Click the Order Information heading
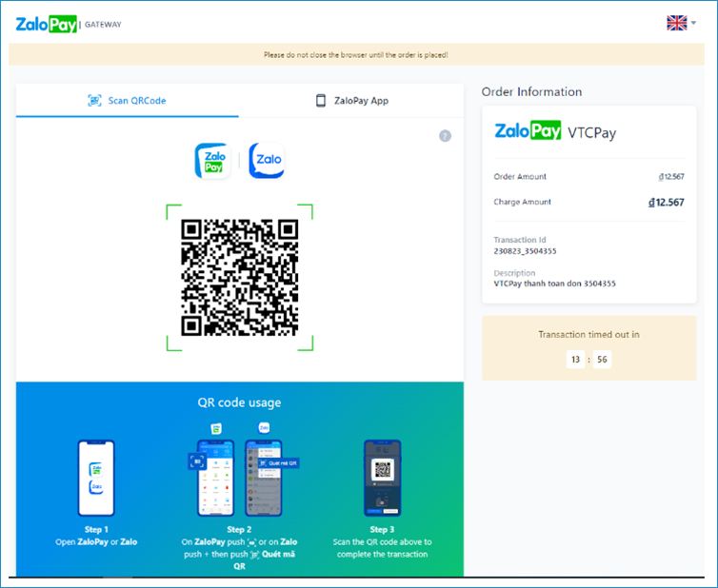Screen dimensions: 718x588 [x=531, y=92]
